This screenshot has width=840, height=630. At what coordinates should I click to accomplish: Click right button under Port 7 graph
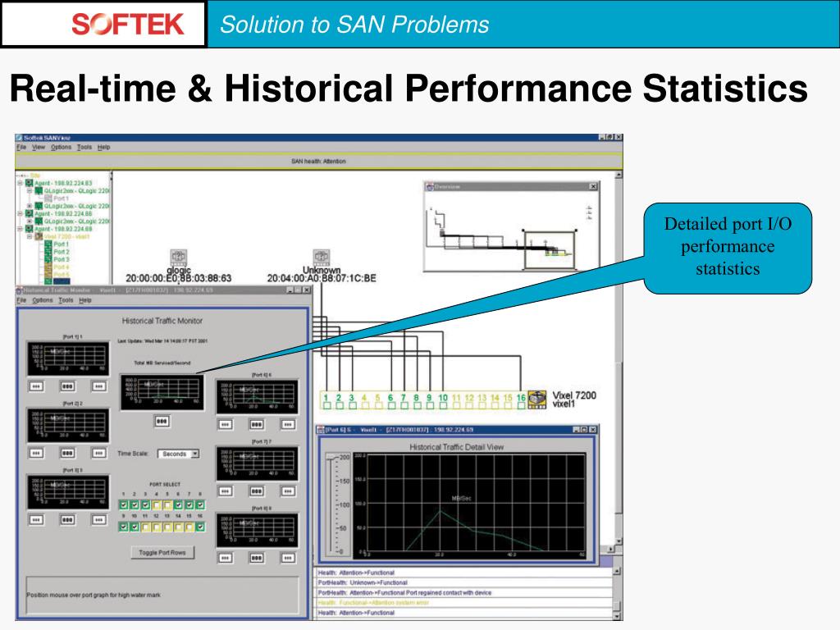click(288, 491)
